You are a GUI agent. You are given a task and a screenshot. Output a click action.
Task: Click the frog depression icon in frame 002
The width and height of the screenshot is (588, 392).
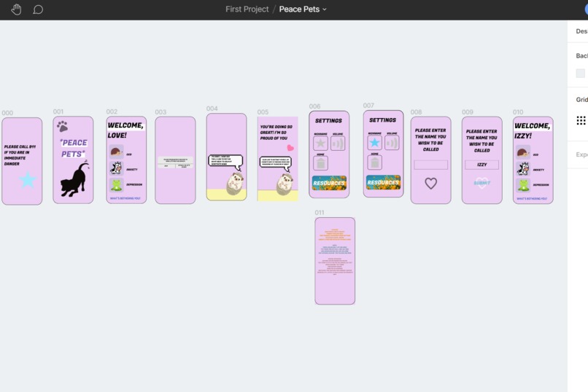pyautogui.click(x=116, y=184)
